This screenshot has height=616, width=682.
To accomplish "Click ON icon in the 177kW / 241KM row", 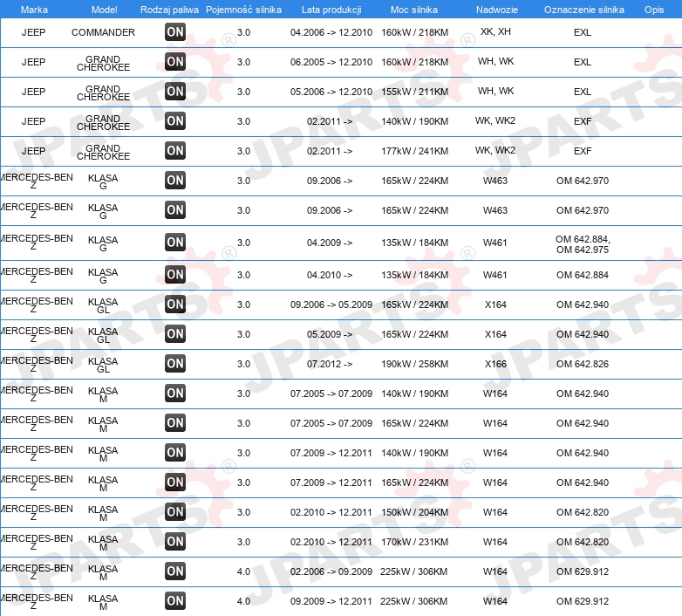I will (x=175, y=151).
